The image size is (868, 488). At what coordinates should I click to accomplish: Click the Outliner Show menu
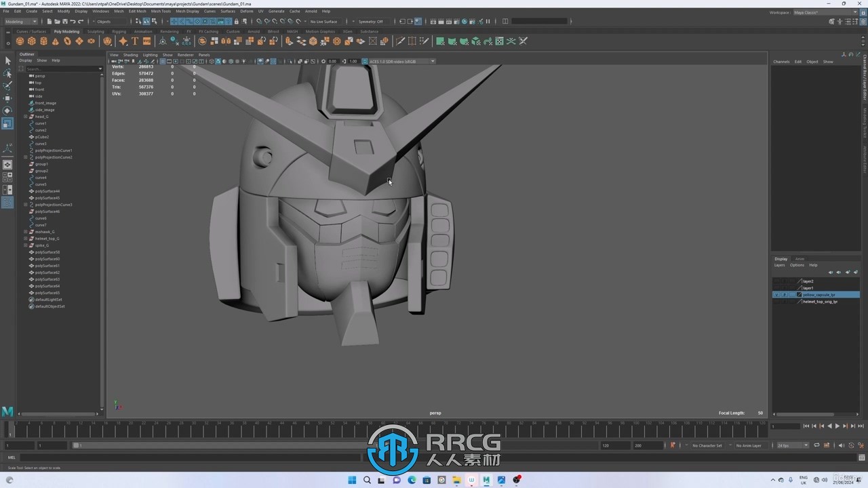(42, 60)
